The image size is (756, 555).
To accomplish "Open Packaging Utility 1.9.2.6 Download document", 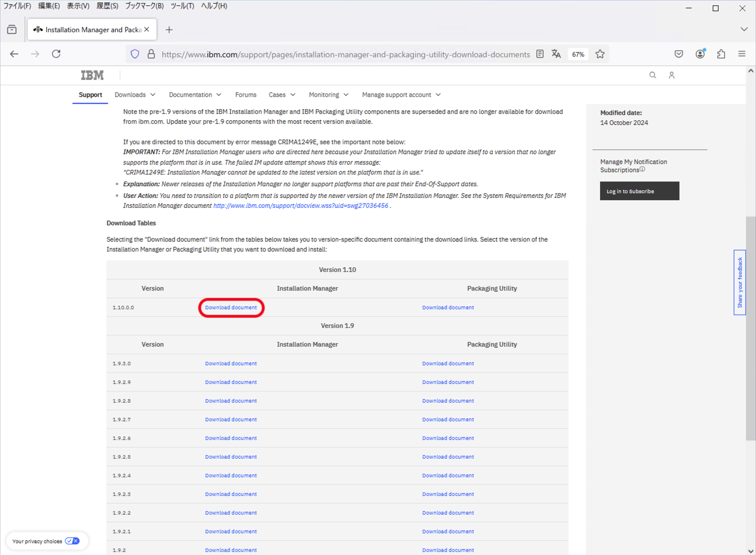I will pos(448,438).
